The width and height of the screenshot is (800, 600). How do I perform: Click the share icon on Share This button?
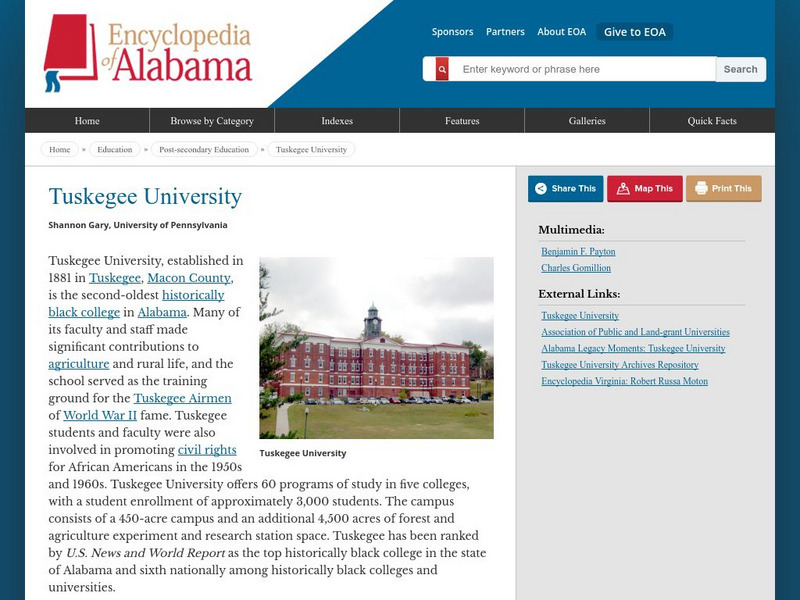(x=541, y=188)
